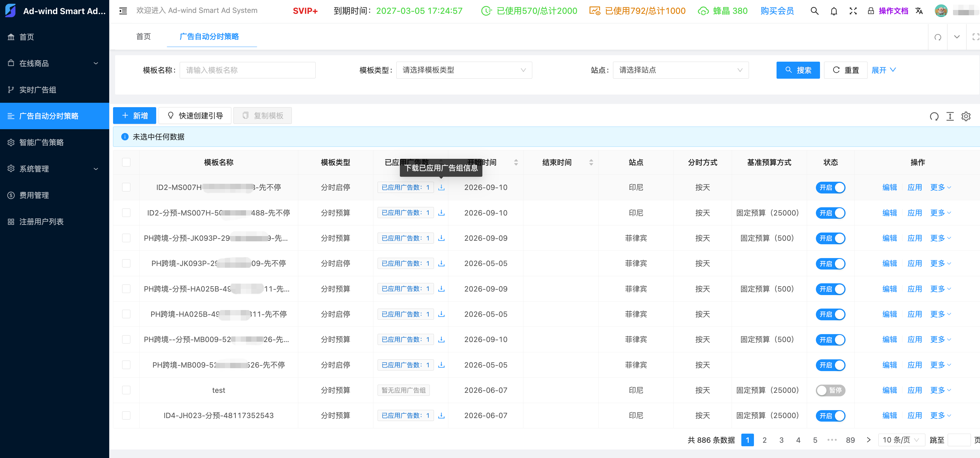Click the 搜索 button
The image size is (980, 458).
pos(798,70)
